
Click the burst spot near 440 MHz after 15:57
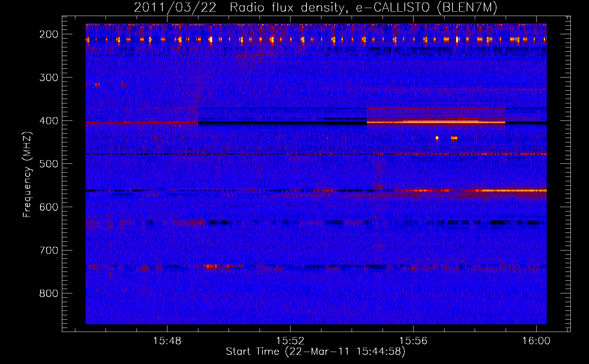(x=454, y=138)
